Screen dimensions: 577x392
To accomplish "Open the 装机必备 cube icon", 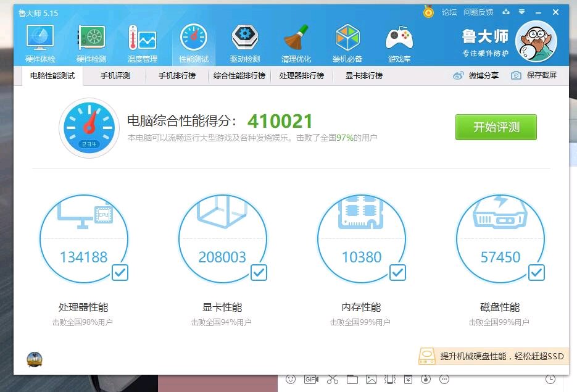I will 347,43.
